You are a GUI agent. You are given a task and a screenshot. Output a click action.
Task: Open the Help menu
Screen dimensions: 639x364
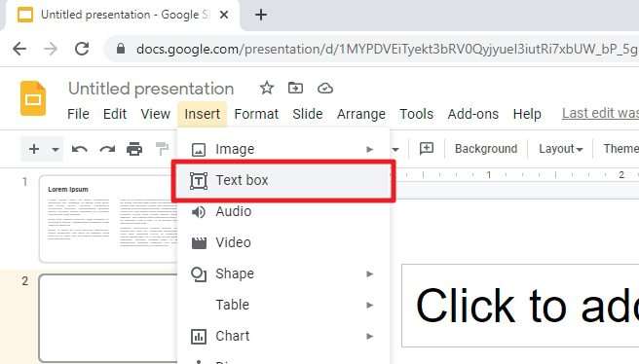coord(527,114)
